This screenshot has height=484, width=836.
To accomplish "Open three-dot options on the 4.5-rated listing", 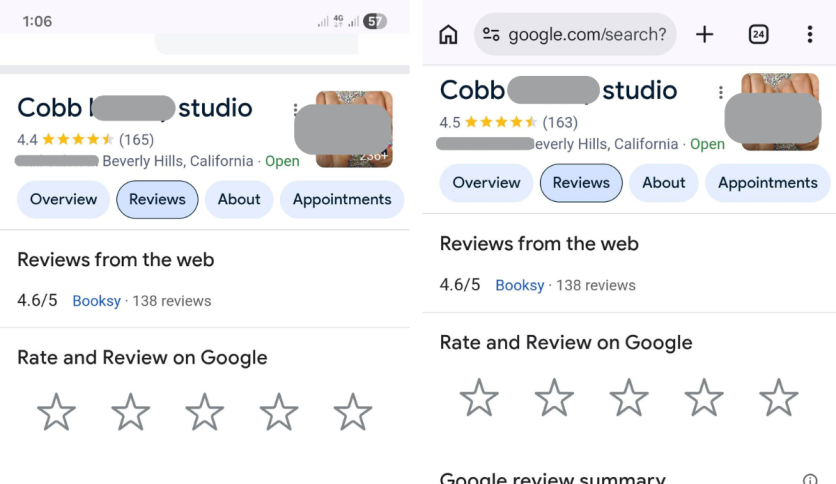I will (x=720, y=93).
